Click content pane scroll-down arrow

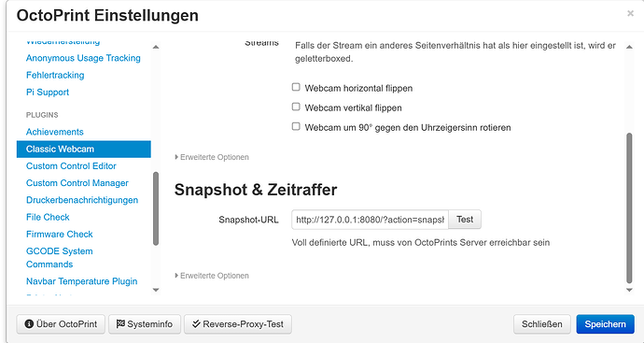(629, 290)
